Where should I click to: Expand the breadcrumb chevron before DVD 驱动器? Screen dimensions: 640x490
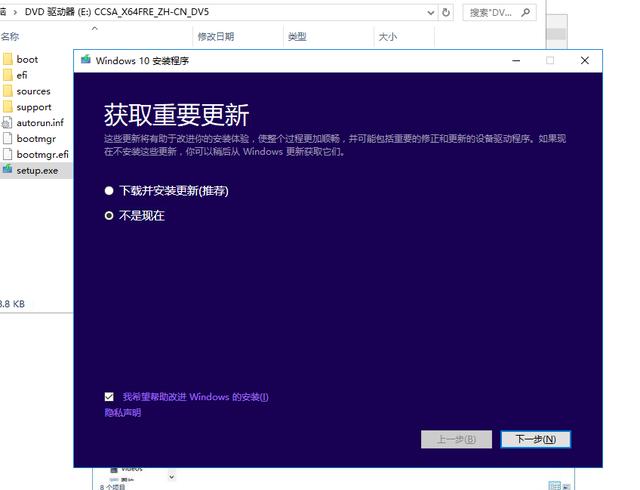point(15,12)
